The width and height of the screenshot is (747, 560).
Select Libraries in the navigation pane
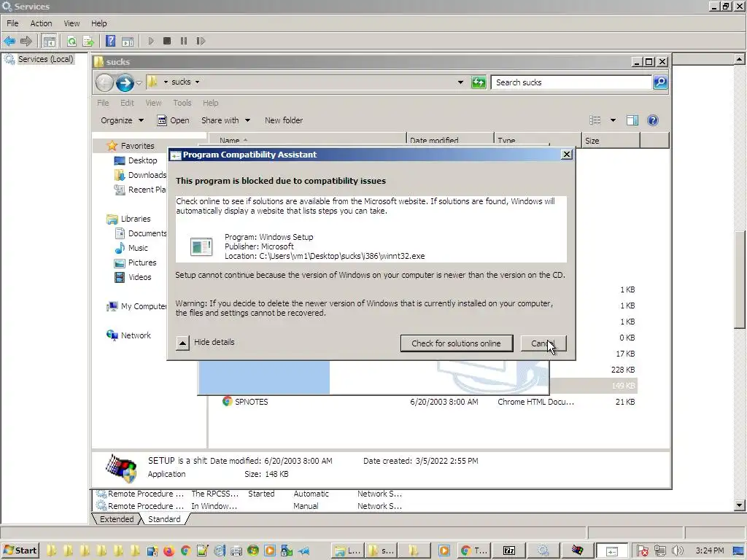[135, 219]
